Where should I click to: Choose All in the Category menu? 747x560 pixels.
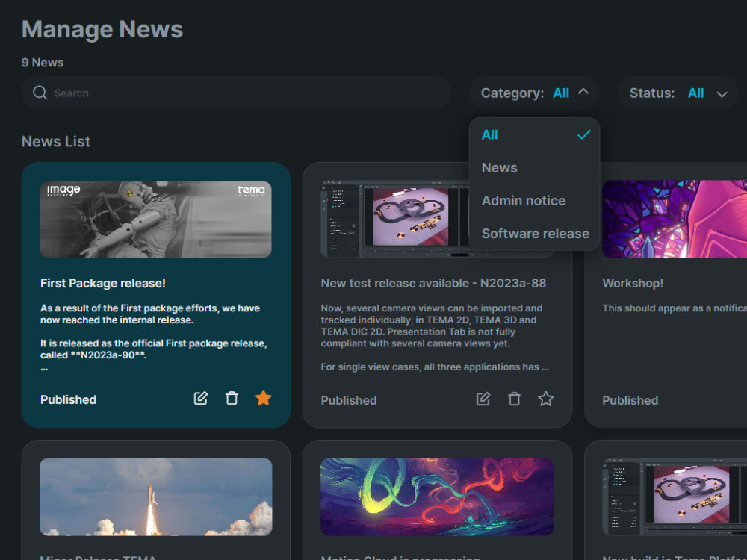(x=535, y=134)
